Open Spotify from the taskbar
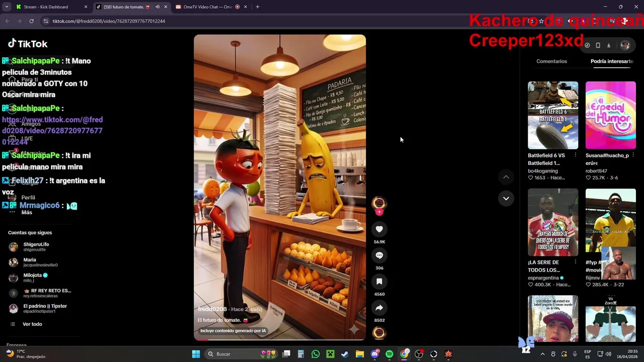The height and width of the screenshot is (362, 644). 389,354
